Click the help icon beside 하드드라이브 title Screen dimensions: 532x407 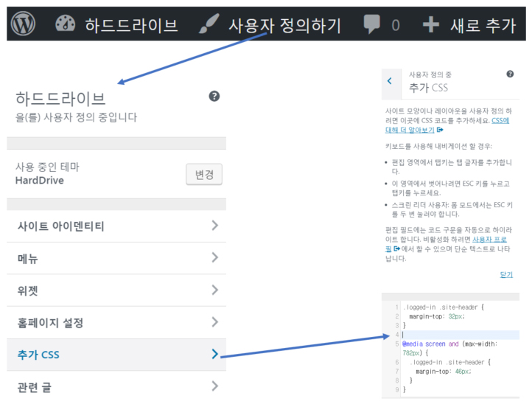(x=214, y=97)
